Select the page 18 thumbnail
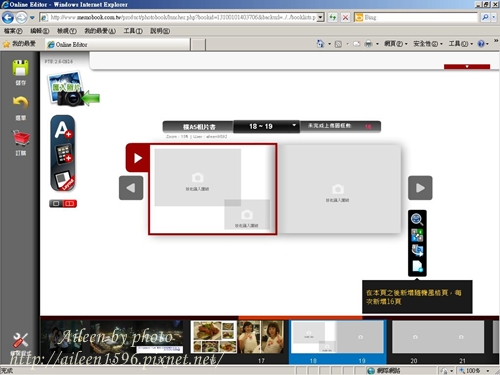The height and width of the screenshot is (375, 500). click(313, 337)
